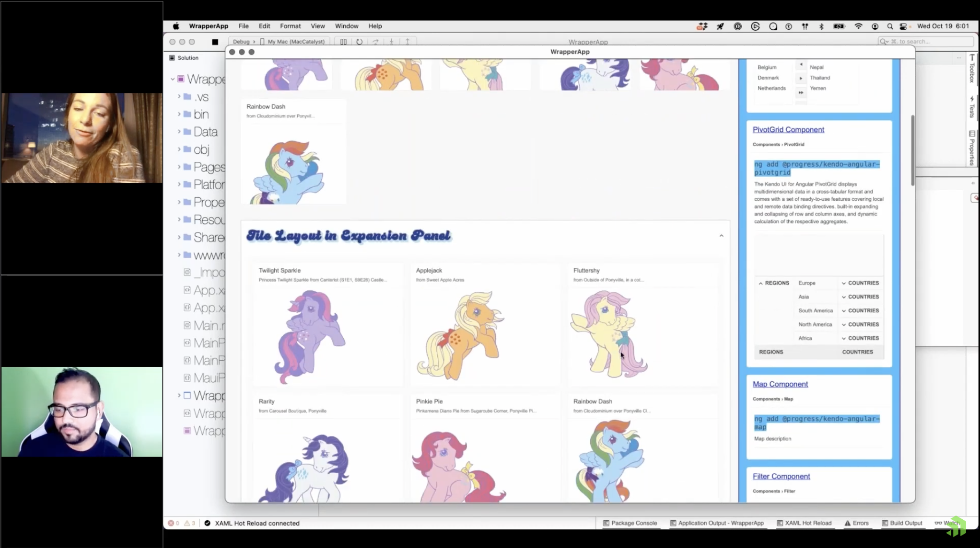Expand COUNTRIES for Asia row
Viewport: 980px width, 548px height.
point(844,297)
